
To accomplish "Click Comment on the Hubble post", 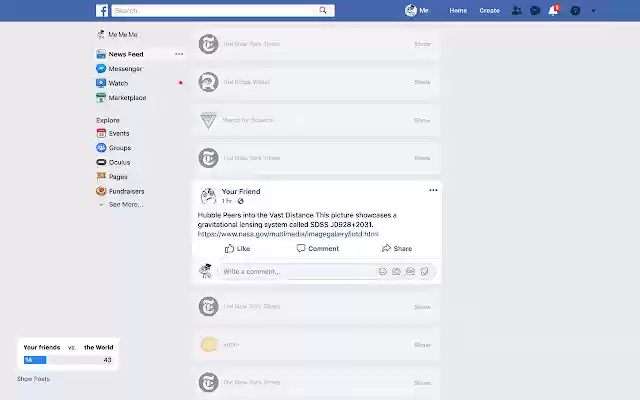I will click(318, 249).
